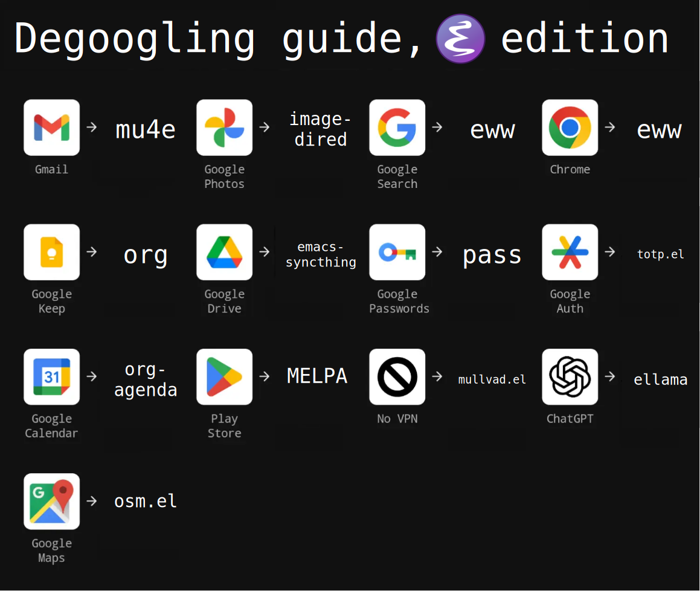Image resolution: width=700 pixels, height=591 pixels.
Task: Select the Google Drive triangle icon
Action: tap(224, 252)
